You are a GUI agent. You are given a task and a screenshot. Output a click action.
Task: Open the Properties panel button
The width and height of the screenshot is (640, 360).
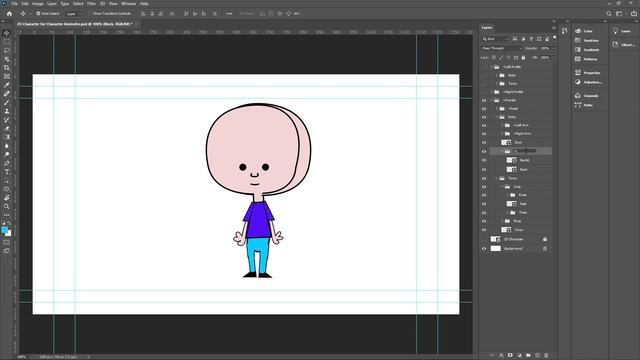(588, 73)
